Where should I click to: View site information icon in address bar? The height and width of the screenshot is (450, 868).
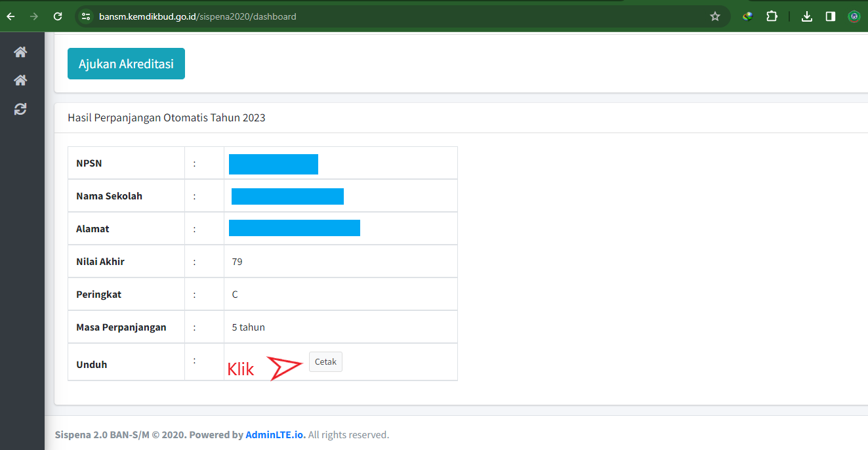click(x=86, y=16)
